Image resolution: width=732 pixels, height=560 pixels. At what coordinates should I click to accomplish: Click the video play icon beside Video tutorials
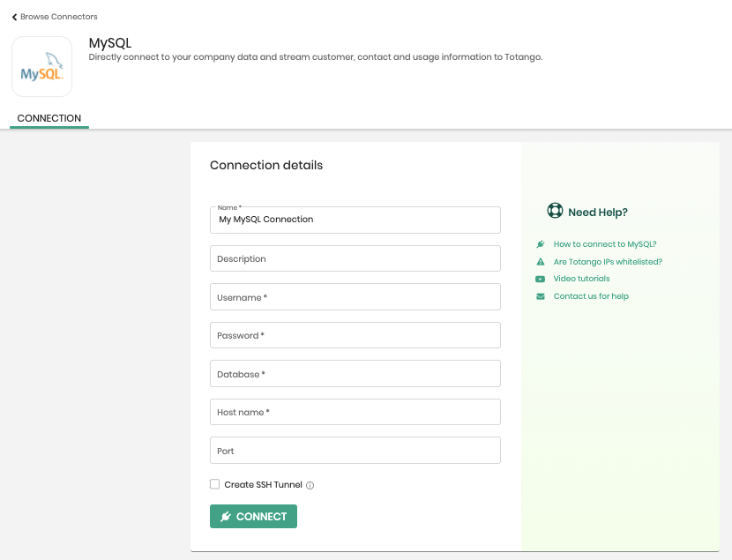(540, 279)
